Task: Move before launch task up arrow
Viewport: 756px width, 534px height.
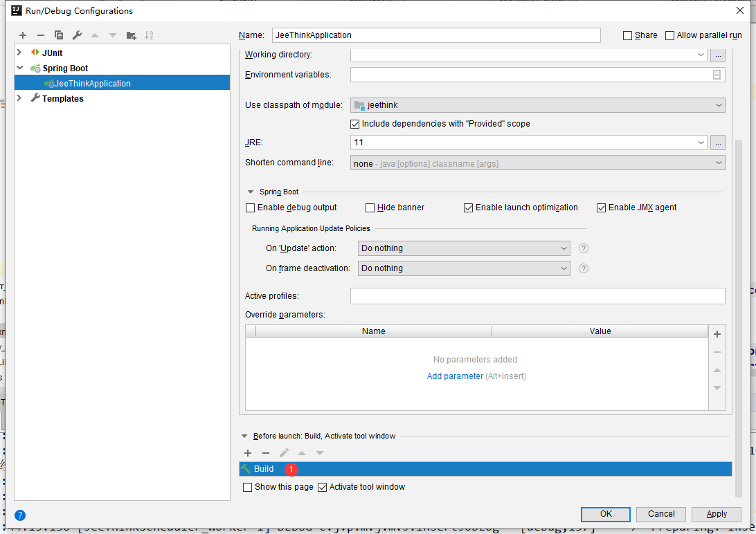Action: point(302,453)
